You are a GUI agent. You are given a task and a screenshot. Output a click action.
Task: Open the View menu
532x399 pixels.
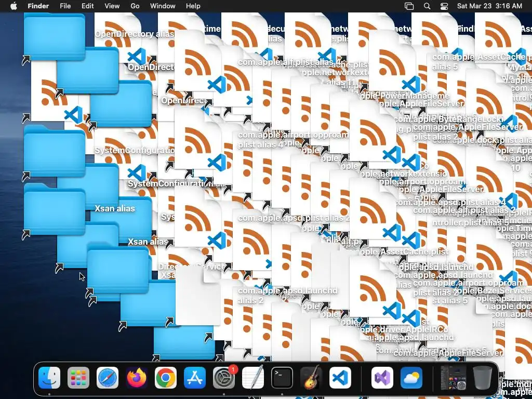[112, 6]
